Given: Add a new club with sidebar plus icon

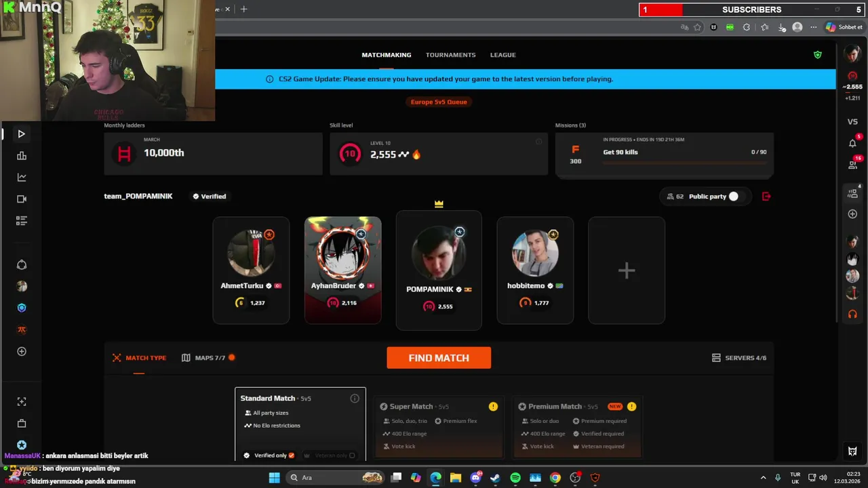Looking at the screenshot, I should 22,351.
